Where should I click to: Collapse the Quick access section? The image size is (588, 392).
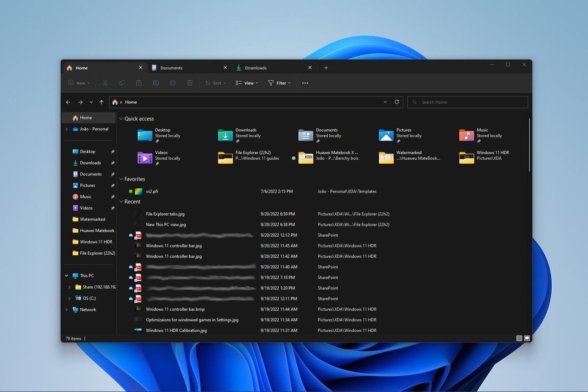point(121,119)
